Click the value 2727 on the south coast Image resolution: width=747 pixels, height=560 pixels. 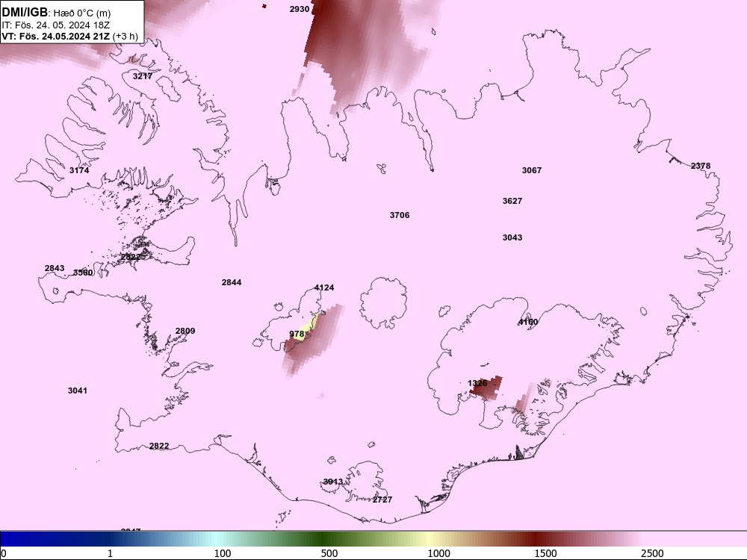[382, 500]
